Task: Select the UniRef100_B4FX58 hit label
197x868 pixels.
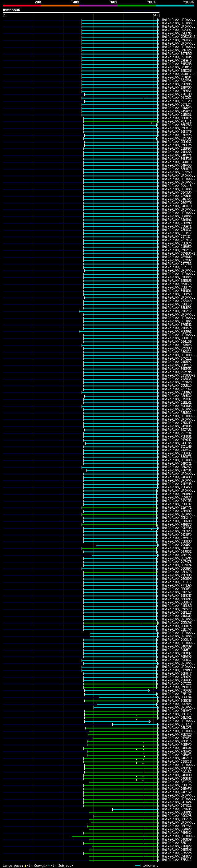Action: (177, 64)
